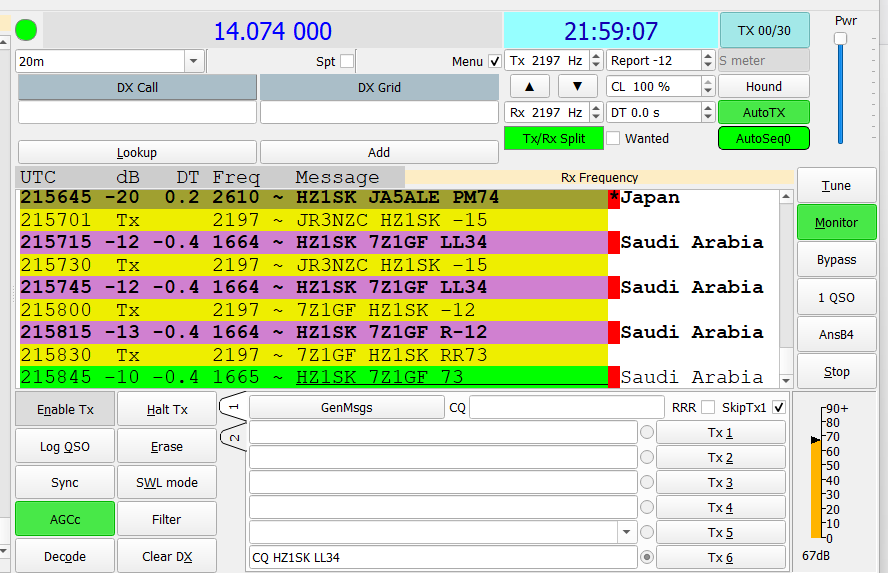Click the green status indicator circle
This screenshot has width=888, height=573.
coord(26,31)
